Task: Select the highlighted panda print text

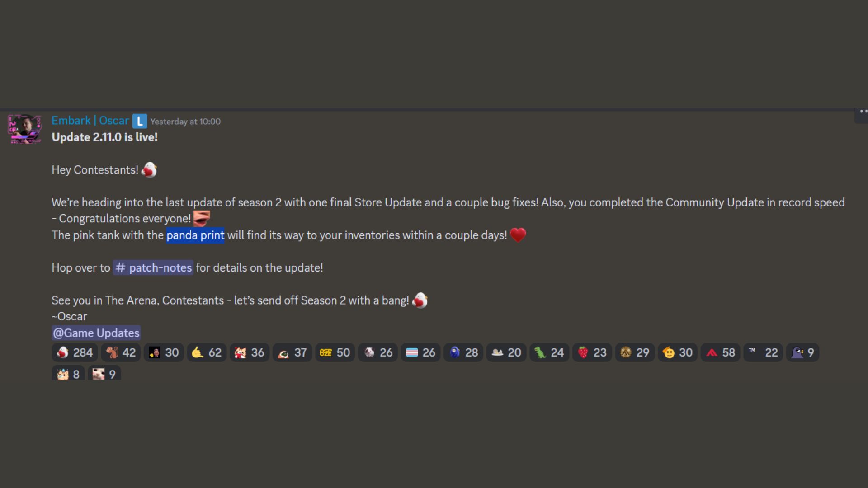Action: point(195,235)
